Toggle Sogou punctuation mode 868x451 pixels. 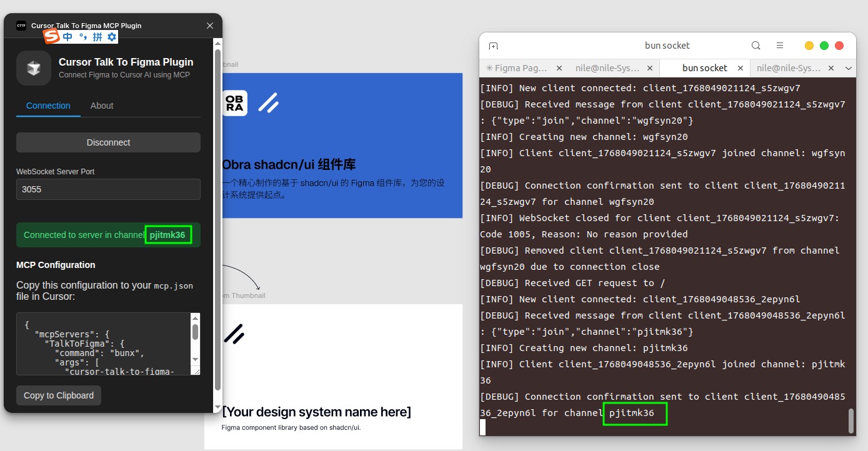82,37
